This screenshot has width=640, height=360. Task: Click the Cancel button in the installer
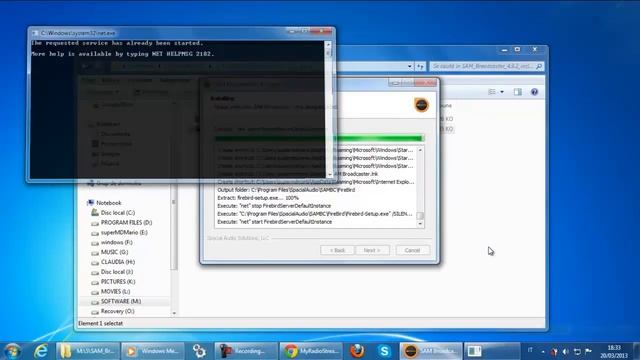[x=412, y=250]
